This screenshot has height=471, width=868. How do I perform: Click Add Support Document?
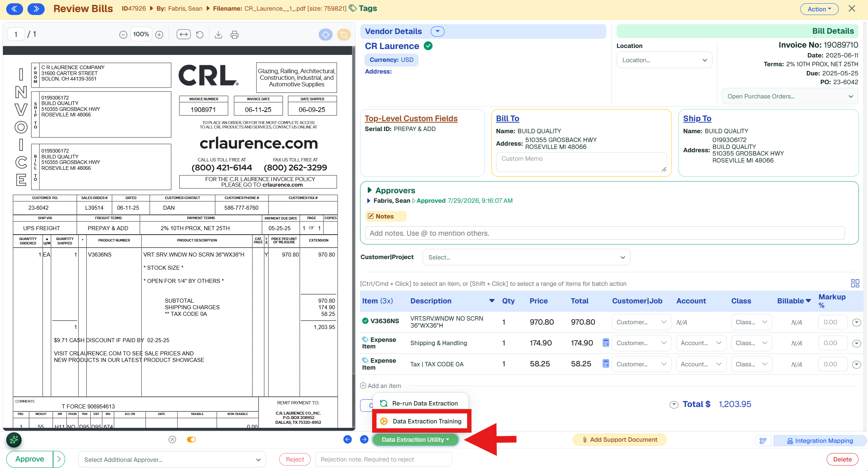click(620, 440)
